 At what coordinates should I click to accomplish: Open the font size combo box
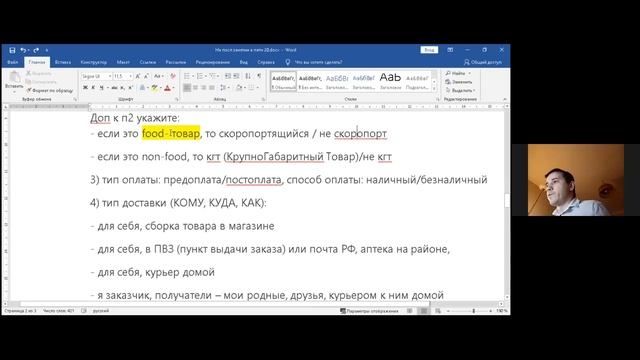(x=123, y=76)
